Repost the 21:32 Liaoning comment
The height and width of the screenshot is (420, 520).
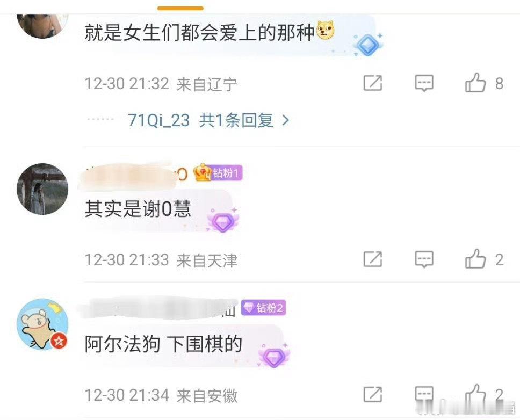373,83
